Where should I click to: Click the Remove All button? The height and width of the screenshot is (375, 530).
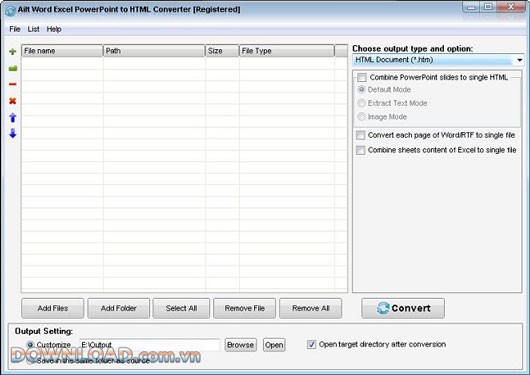311,308
